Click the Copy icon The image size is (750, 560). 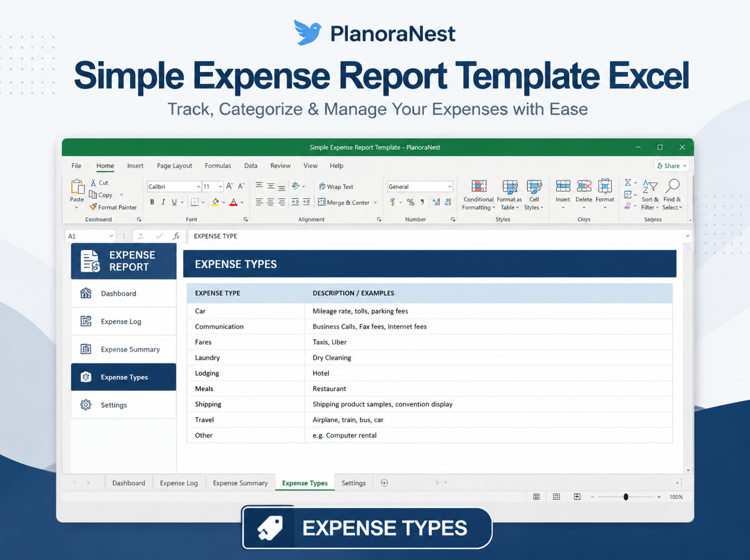click(x=94, y=195)
